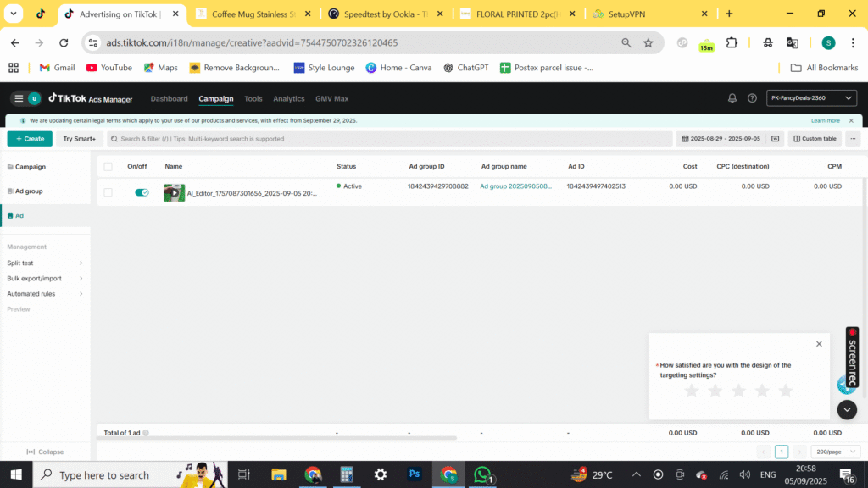Switch to the Dashboard tab

(x=169, y=99)
